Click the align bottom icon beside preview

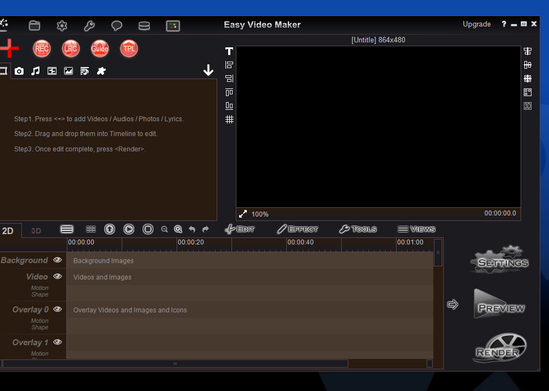(x=229, y=106)
